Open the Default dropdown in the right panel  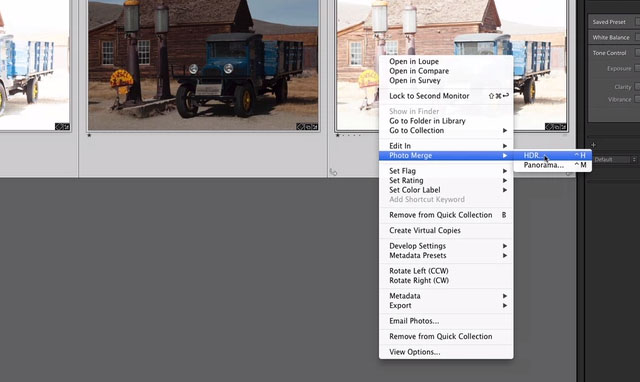pyautogui.click(x=614, y=160)
